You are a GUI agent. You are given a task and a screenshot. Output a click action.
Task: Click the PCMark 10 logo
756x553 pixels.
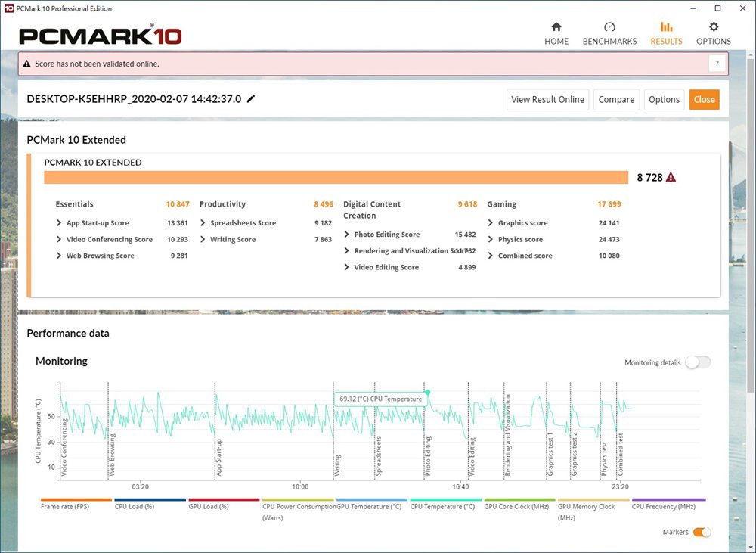pyautogui.click(x=100, y=35)
